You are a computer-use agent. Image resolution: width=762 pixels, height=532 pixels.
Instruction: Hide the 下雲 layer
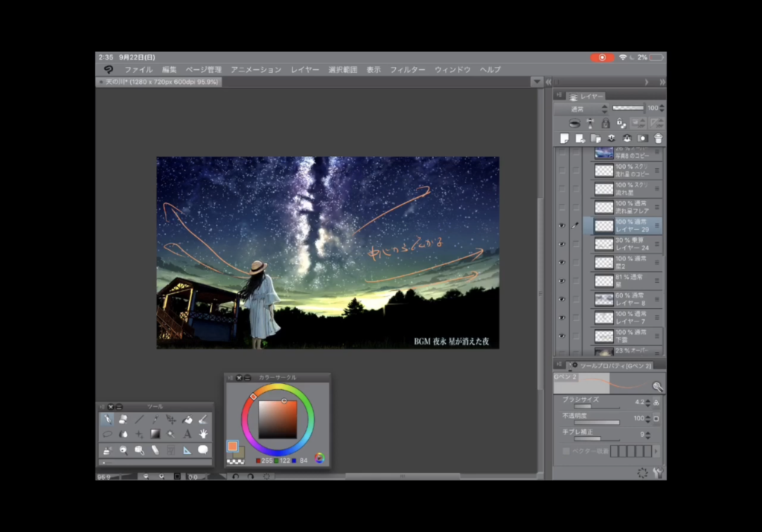coord(562,336)
